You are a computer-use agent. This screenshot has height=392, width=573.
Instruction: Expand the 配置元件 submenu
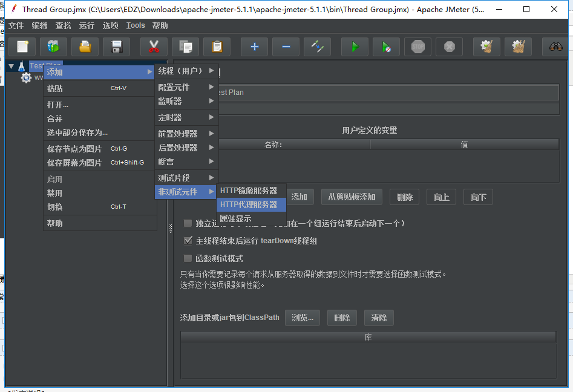click(x=186, y=87)
